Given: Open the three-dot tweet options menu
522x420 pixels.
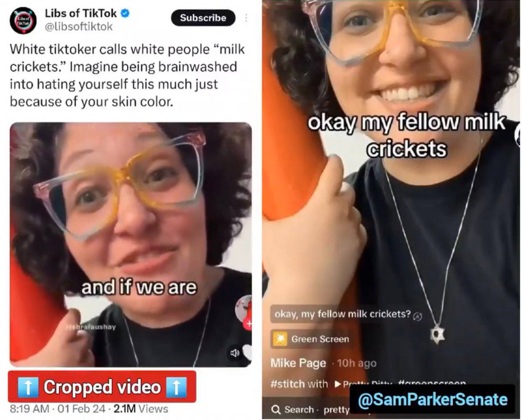Looking at the screenshot, I should coord(246,18).
